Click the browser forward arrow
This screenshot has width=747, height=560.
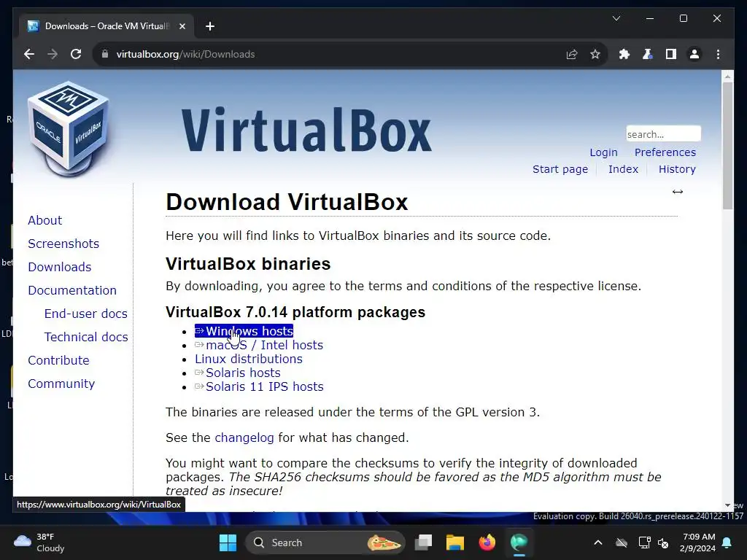click(53, 54)
